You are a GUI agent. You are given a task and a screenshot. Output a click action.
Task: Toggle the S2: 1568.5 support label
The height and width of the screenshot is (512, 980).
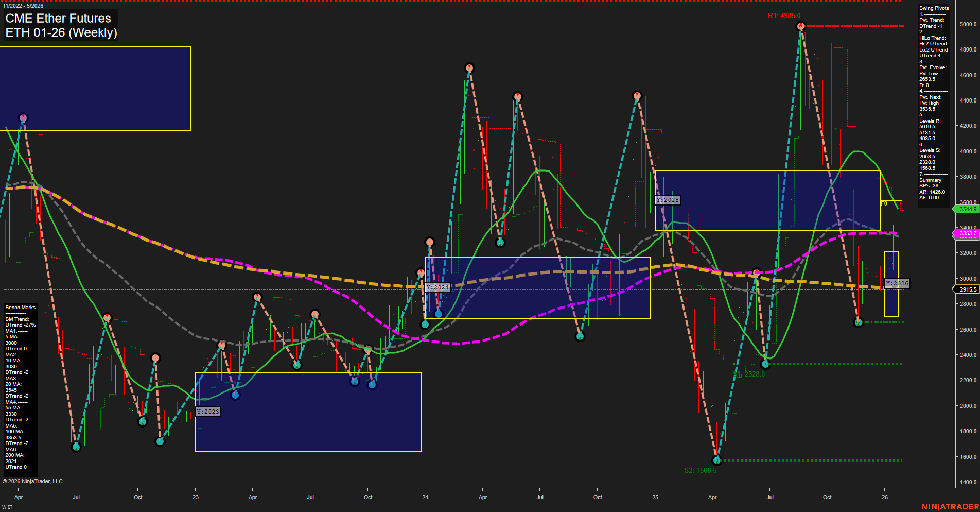[701, 470]
